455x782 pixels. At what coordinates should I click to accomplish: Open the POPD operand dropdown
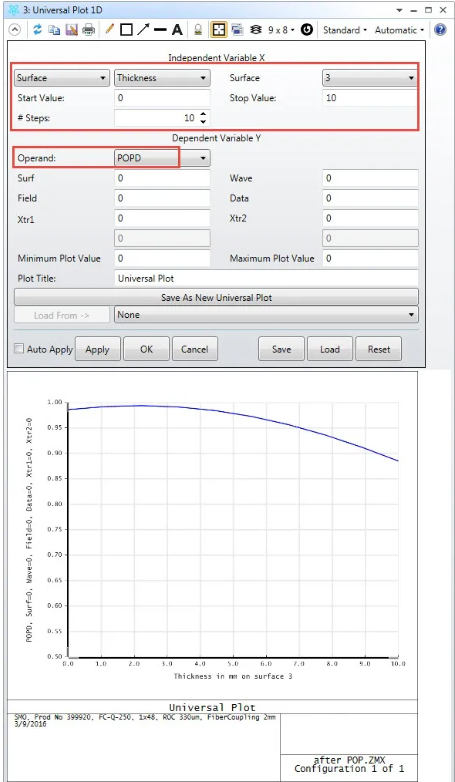coord(162,158)
